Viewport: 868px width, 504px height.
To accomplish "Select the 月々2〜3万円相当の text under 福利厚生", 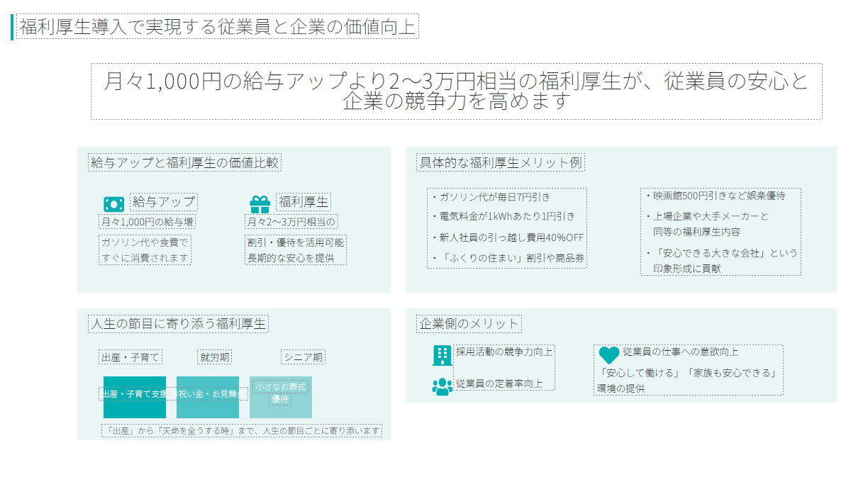I will coord(290,222).
